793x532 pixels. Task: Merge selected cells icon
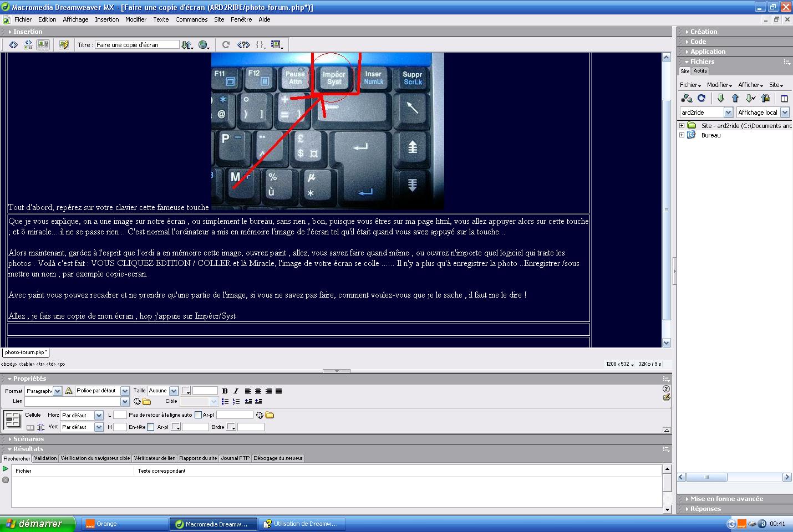point(30,427)
